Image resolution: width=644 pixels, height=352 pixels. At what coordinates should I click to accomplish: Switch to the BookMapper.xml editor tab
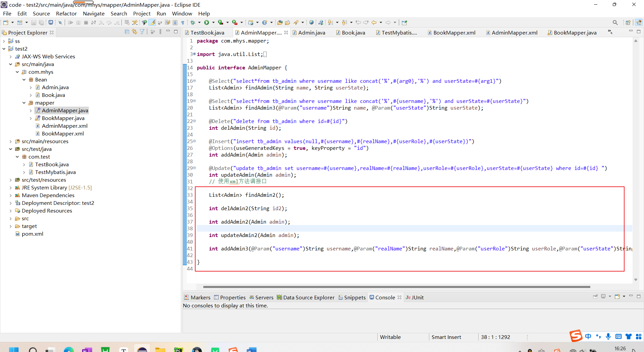coord(454,33)
